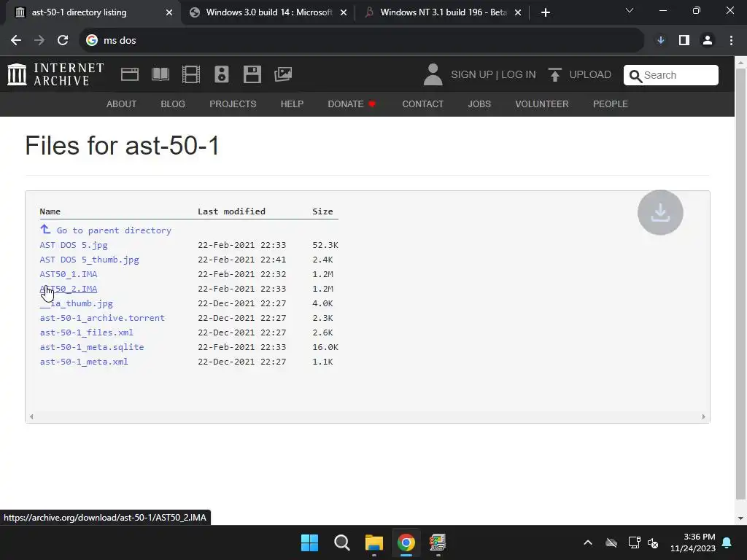Click LOG IN link

pos(519,75)
